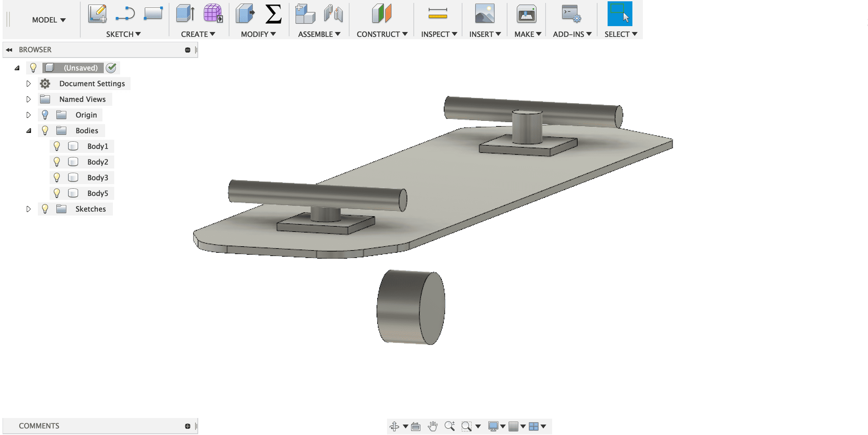
Task: Click the Press Pull modify icon
Action: pyautogui.click(x=245, y=13)
